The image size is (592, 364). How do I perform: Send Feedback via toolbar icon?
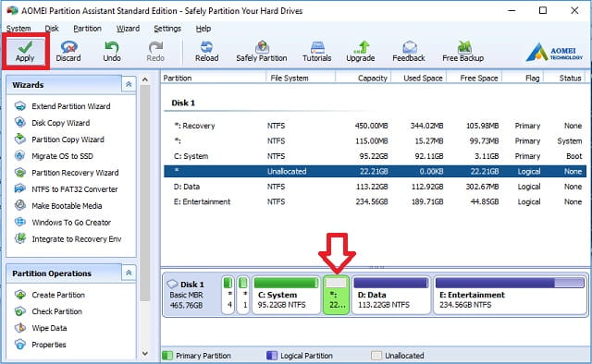tap(409, 52)
